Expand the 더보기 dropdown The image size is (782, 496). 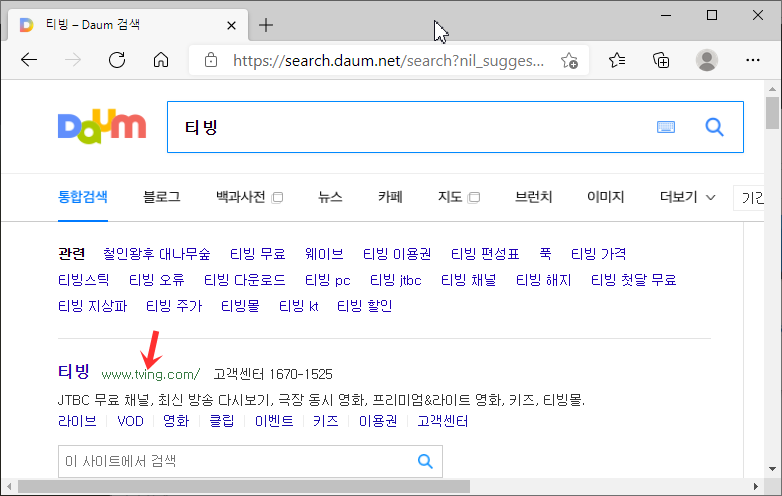(687, 197)
